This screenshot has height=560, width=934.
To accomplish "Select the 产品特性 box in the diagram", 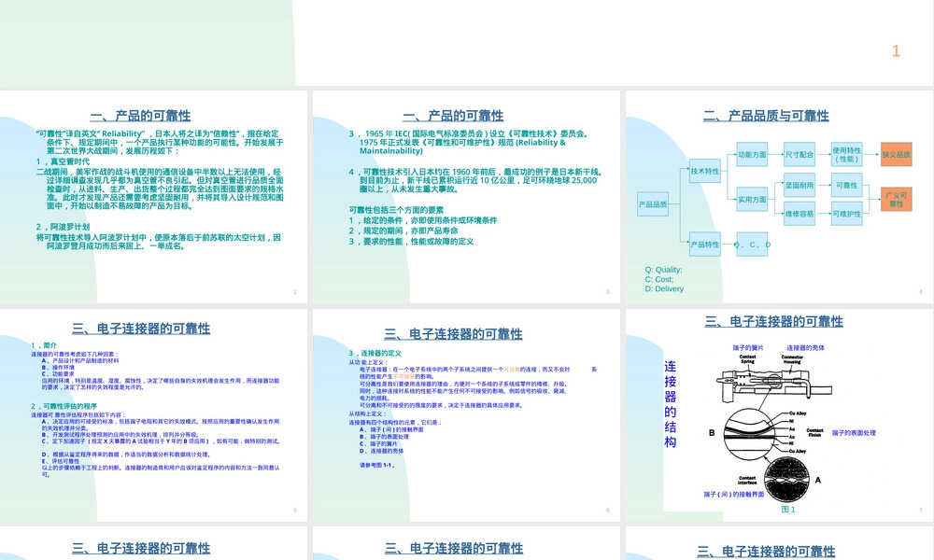I will tap(704, 244).
